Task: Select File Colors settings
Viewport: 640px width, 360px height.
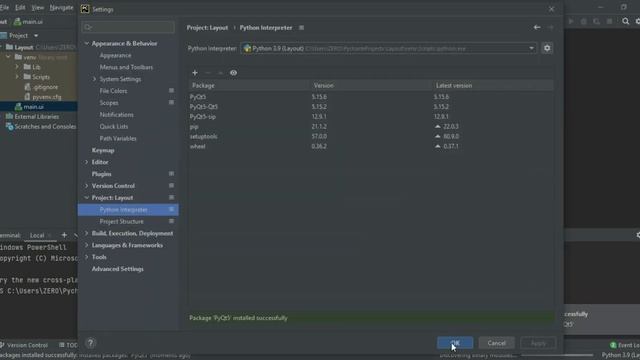Action: tap(113, 91)
